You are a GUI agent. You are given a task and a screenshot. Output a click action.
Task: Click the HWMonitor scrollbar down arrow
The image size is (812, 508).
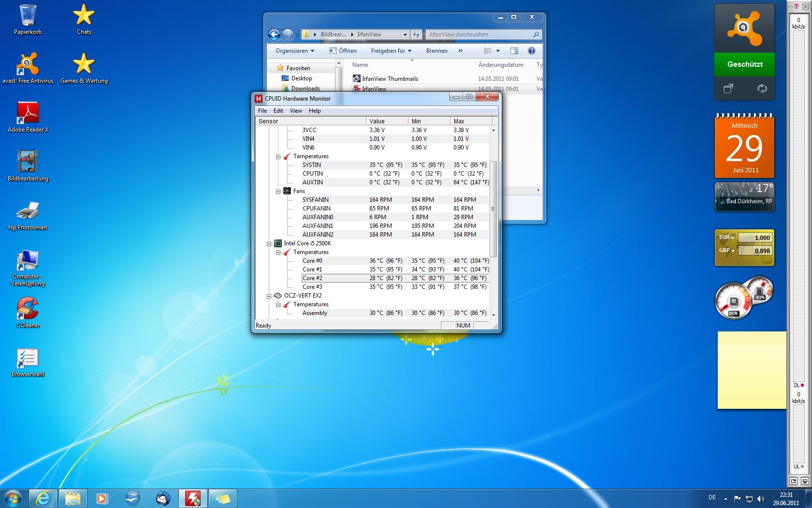[493, 315]
